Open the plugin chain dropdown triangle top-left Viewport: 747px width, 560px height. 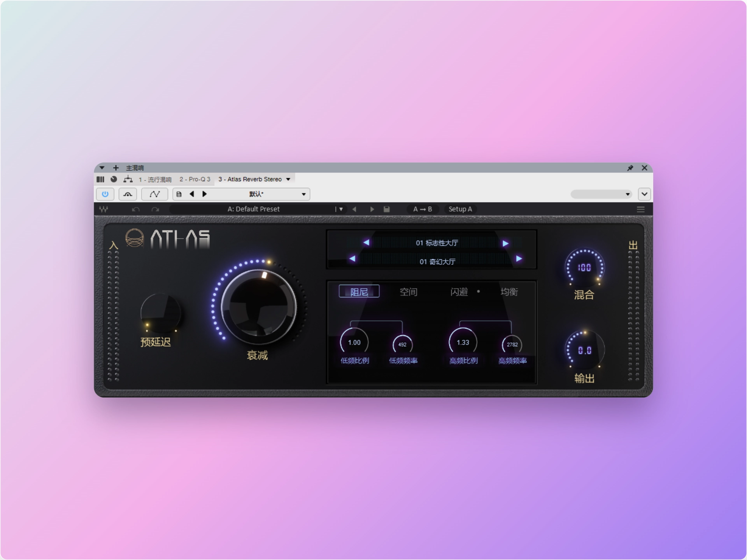tap(102, 168)
